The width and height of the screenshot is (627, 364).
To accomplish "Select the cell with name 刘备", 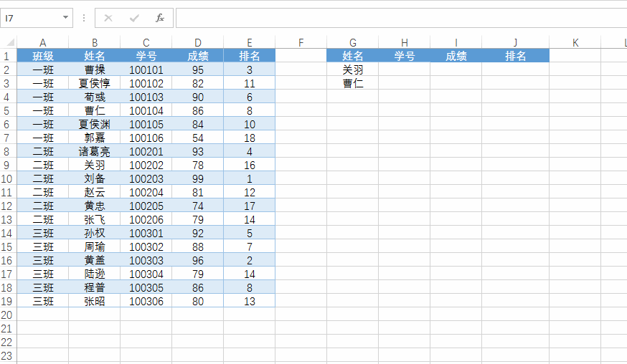I will pyautogui.click(x=95, y=178).
